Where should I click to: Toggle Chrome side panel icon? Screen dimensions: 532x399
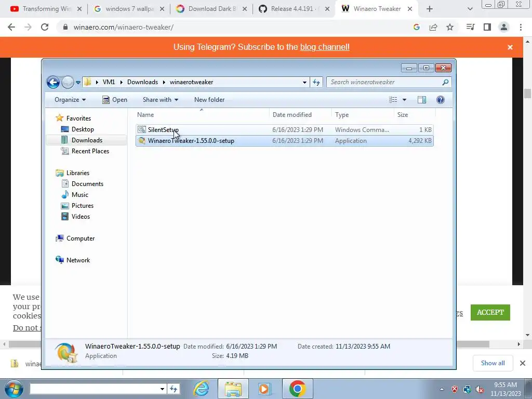(x=487, y=27)
